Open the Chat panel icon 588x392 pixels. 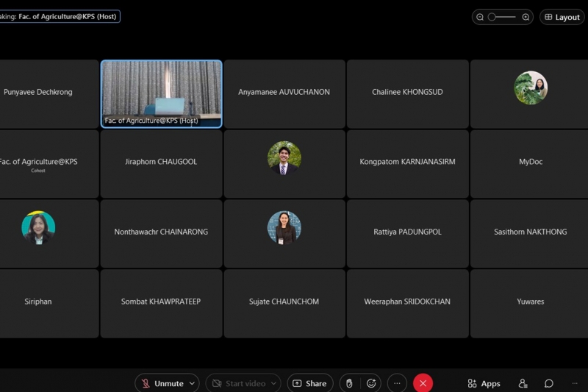[548, 383]
